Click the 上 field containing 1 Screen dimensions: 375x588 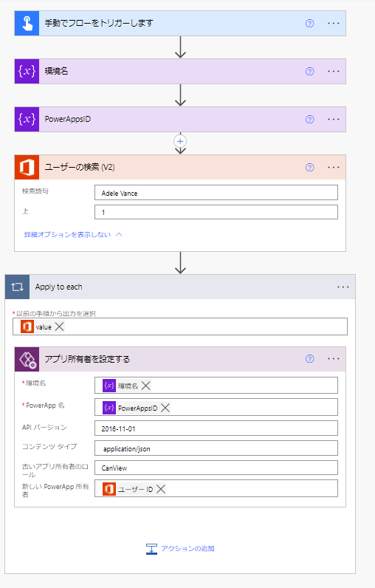point(216,212)
